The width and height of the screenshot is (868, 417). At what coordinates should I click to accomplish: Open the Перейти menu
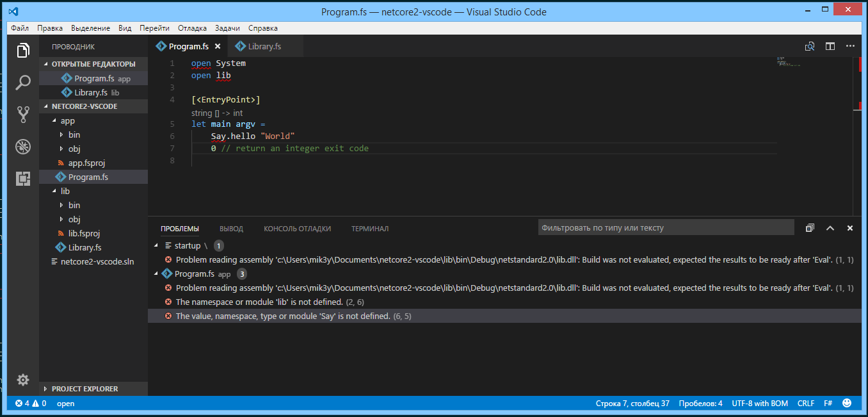155,28
